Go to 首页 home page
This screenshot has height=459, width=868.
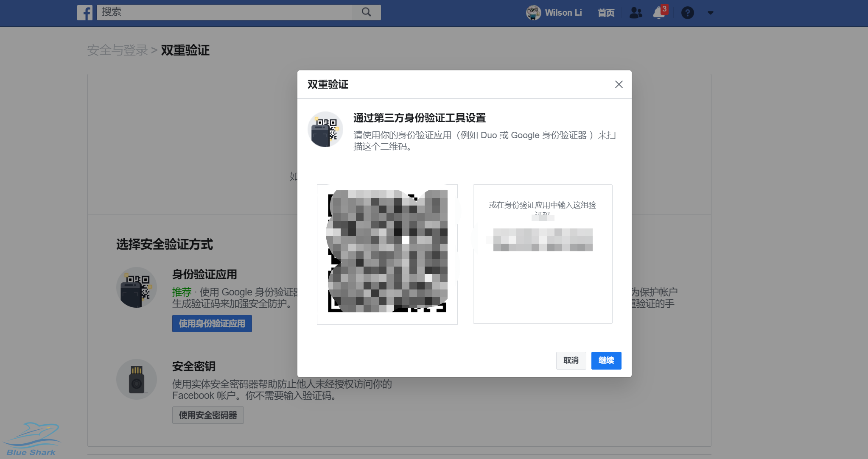tap(606, 13)
